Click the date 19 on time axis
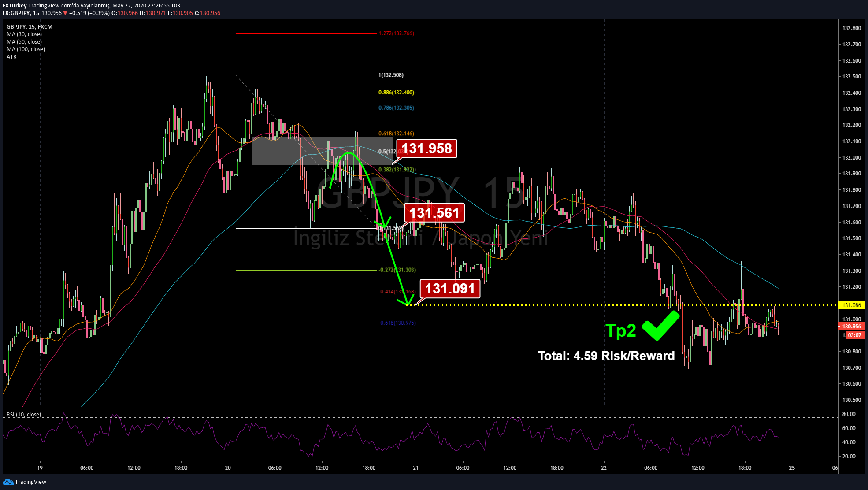This screenshot has width=868, height=490. pos(40,468)
